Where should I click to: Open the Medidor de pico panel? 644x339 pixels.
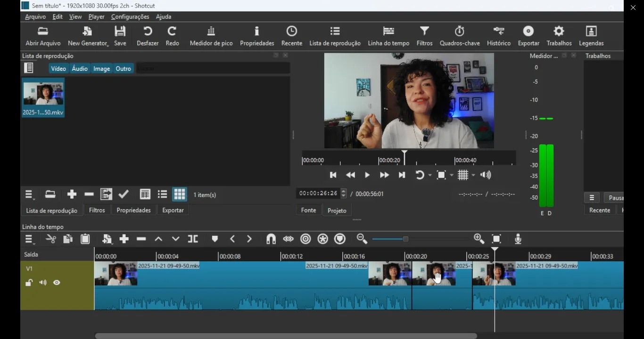point(211,35)
